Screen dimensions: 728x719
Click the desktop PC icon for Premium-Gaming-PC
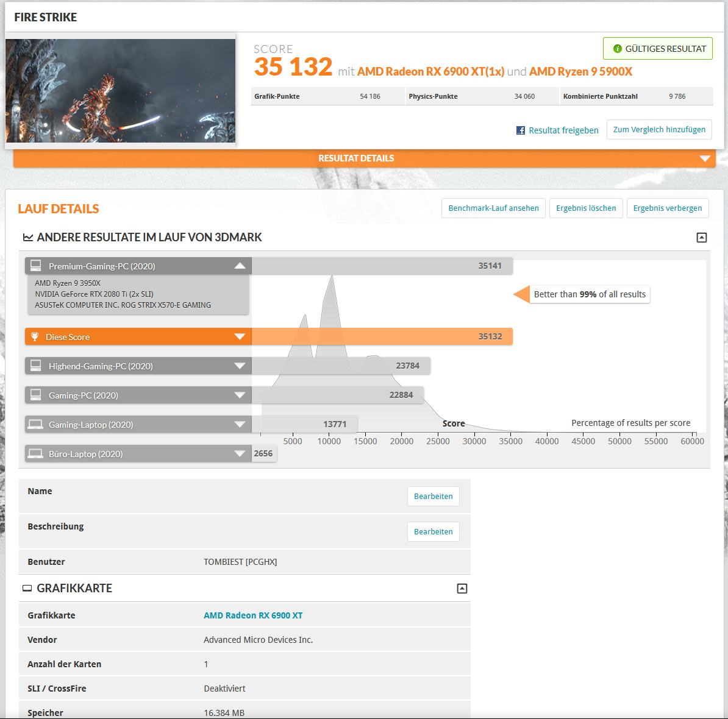tap(36, 265)
